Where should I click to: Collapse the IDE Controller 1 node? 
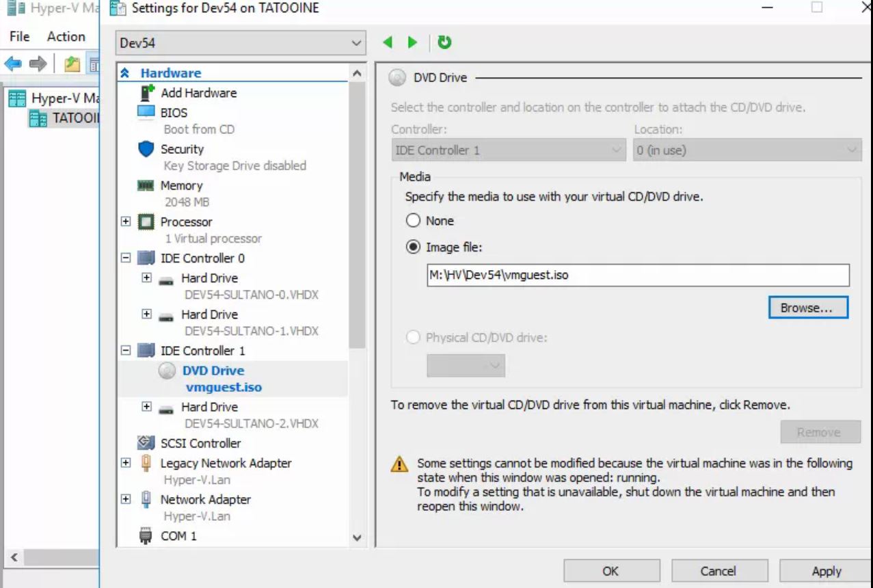[126, 351]
